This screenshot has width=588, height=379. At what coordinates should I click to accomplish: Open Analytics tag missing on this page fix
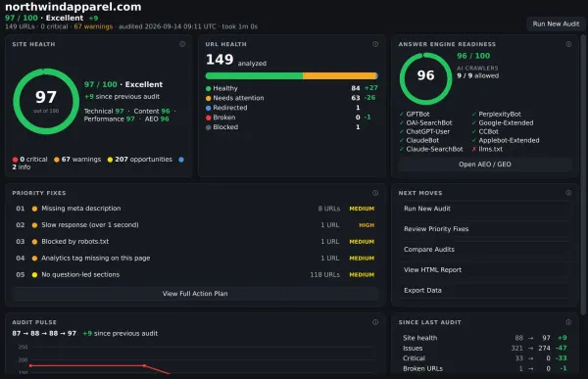coord(195,258)
